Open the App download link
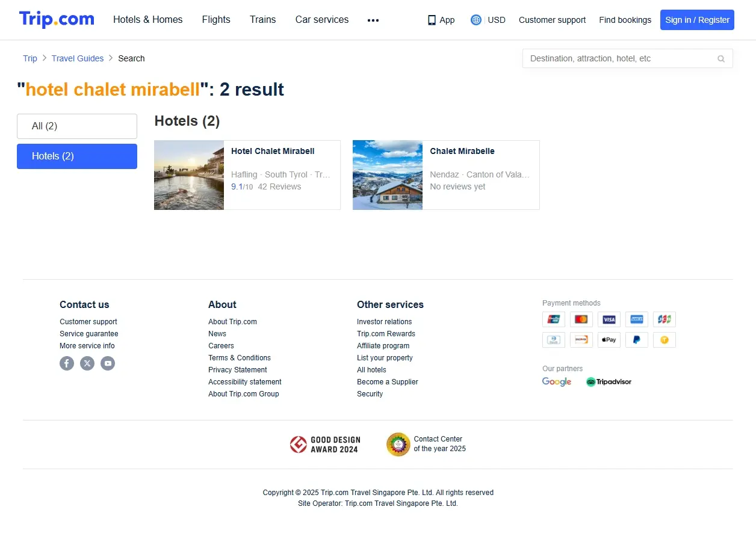Viewport: 756px width, 554px height. [x=441, y=20]
